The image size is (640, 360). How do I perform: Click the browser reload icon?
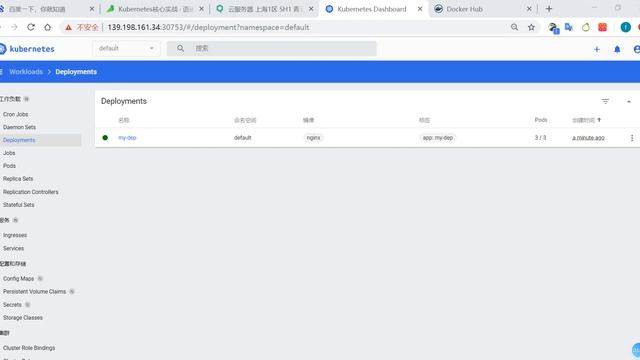click(31, 27)
